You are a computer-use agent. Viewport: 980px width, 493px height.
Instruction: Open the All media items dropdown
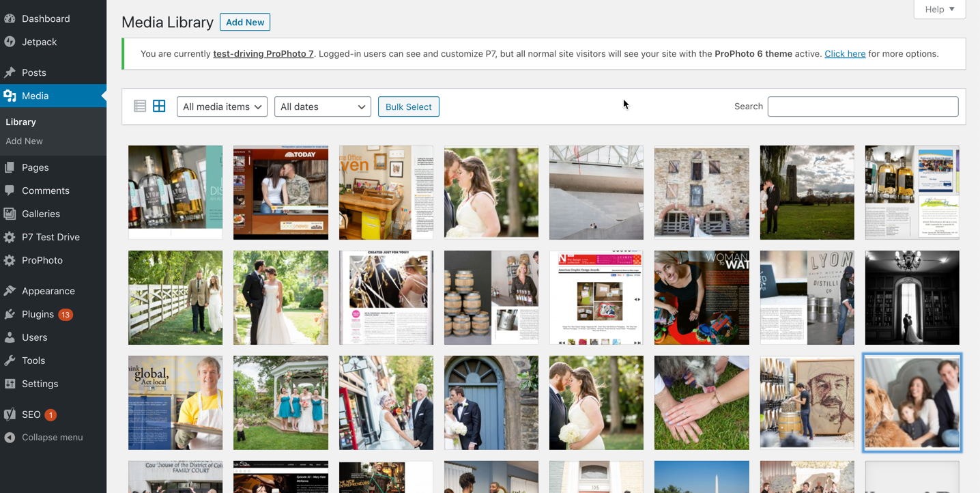(x=222, y=107)
